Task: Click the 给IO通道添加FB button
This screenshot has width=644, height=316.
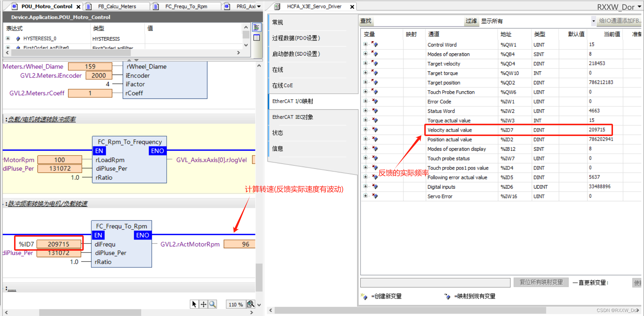Action: [x=619, y=21]
